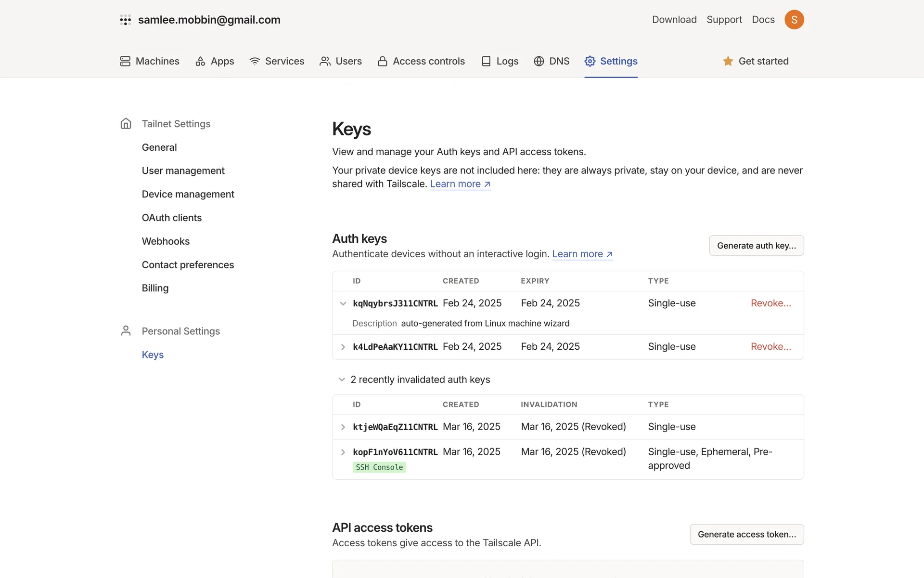Open OAuth clients settings page
Image resolution: width=924 pixels, height=578 pixels.
click(171, 218)
